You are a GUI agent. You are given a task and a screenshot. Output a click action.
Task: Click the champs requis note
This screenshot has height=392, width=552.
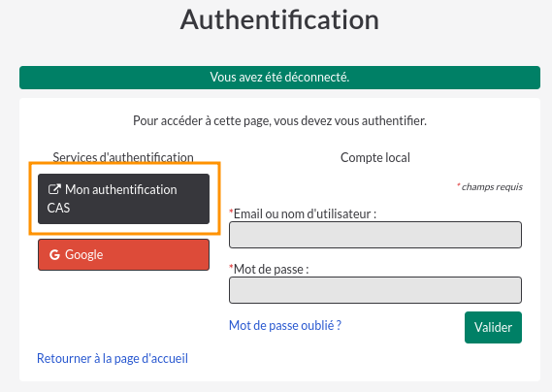[x=492, y=187]
